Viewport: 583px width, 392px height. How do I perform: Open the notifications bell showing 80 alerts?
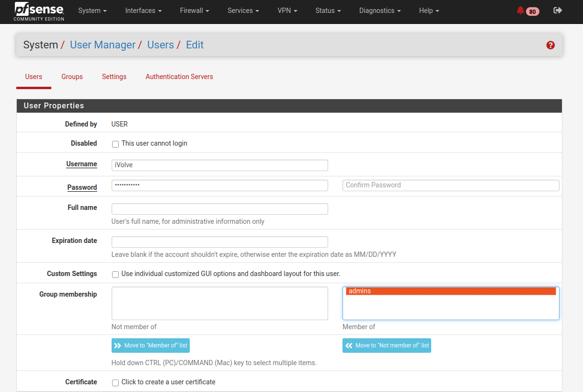[x=527, y=11]
